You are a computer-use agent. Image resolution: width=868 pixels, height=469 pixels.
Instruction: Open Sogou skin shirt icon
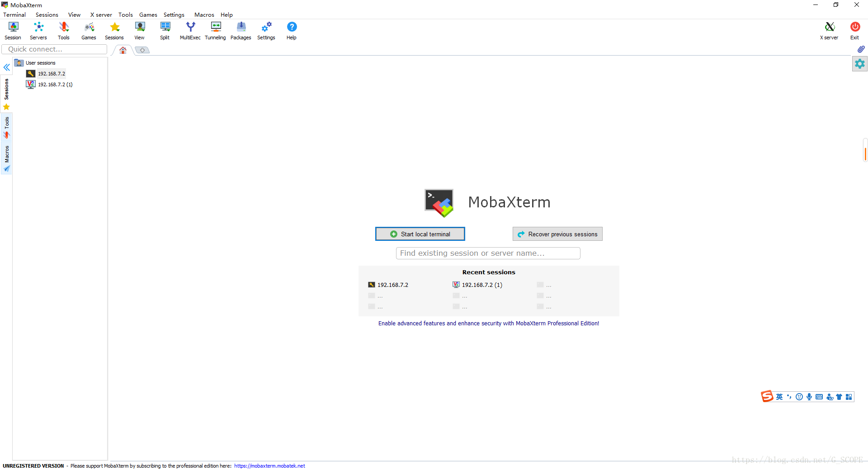click(x=839, y=397)
